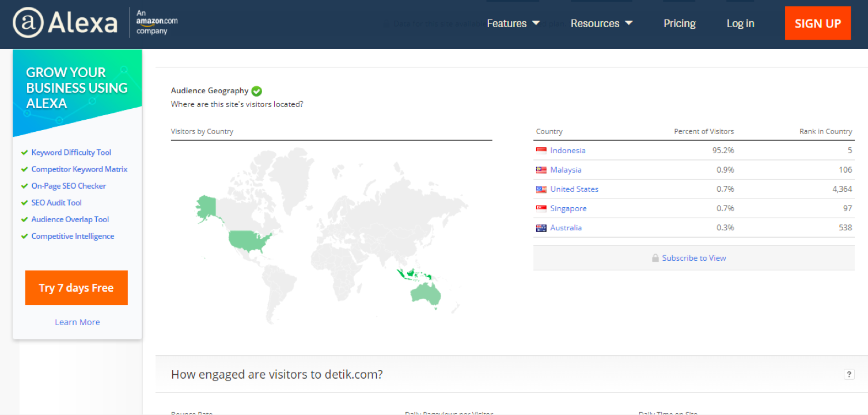Open On-Page SEO Checker link
This screenshot has height=415, width=868.
click(x=69, y=186)
